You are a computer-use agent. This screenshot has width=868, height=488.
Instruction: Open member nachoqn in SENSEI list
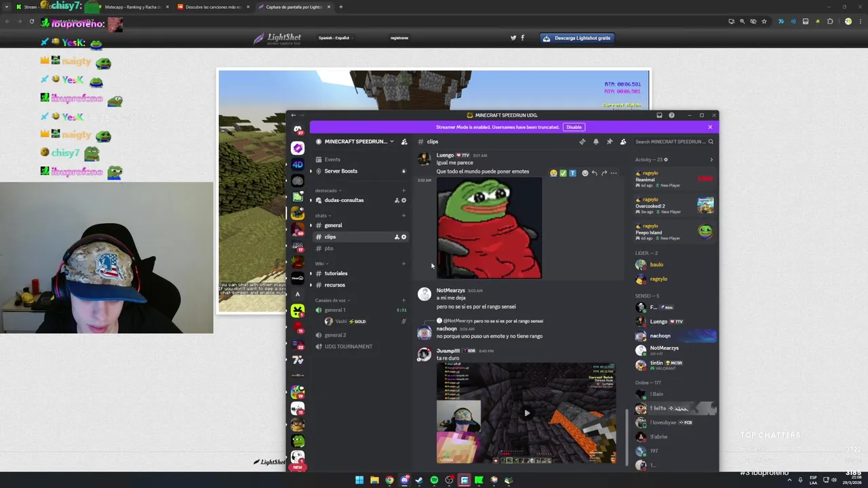click(x=674, y=335)
